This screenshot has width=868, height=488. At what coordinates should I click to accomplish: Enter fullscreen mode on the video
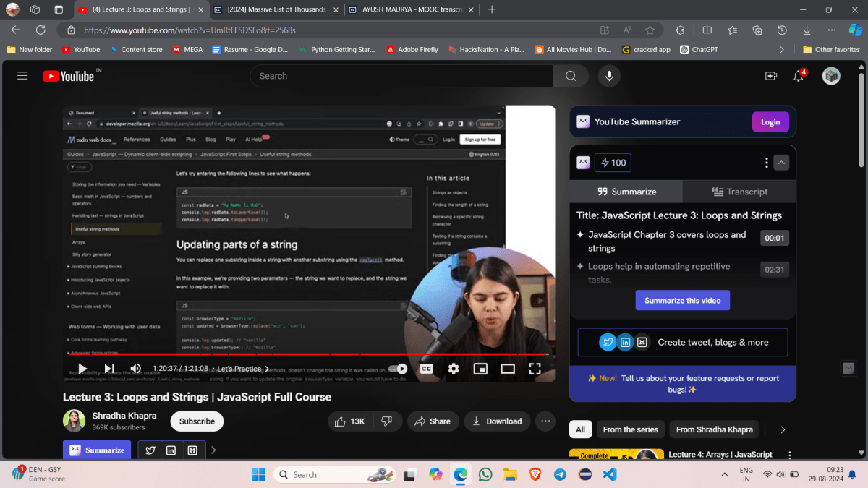(535, 369)
